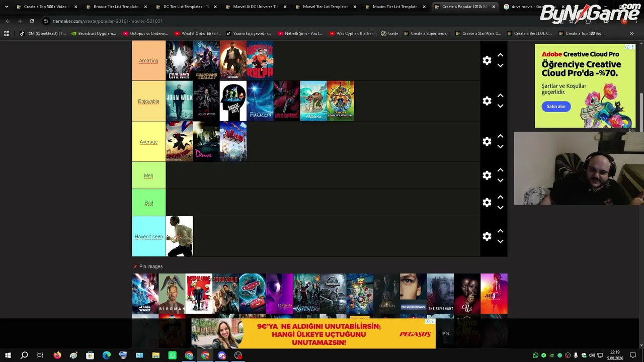The height and width of the screenshot is (362, 644).
Task: Pick the Iron Man 3 poster
Action: pos(225,294)
